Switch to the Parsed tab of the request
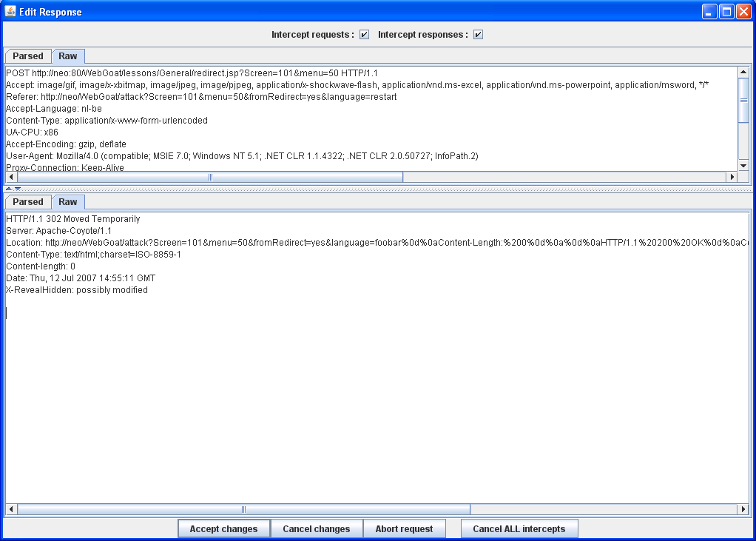The image size is (756, 541). click(28, 56)
